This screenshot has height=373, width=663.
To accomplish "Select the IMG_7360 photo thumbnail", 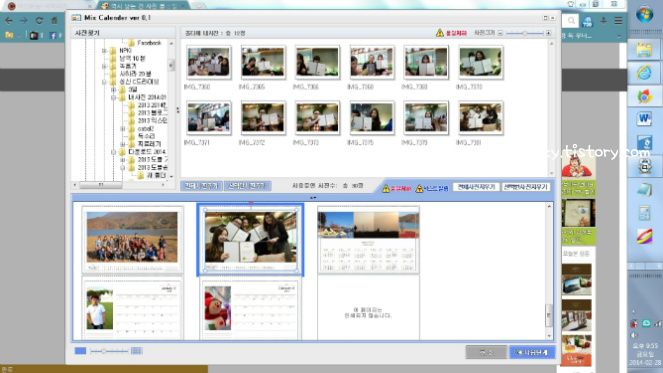I will tap(208, 62).
